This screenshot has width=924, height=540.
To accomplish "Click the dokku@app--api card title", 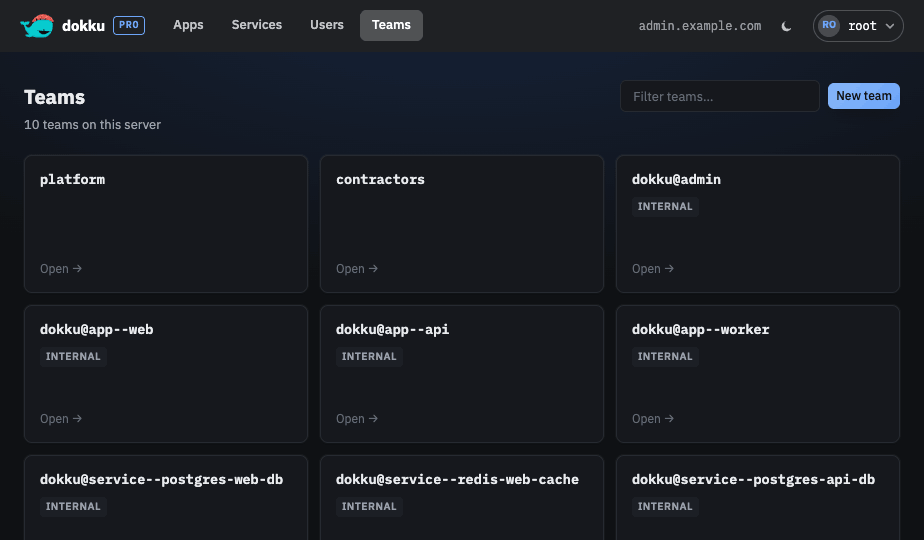I will pos(392,330).
